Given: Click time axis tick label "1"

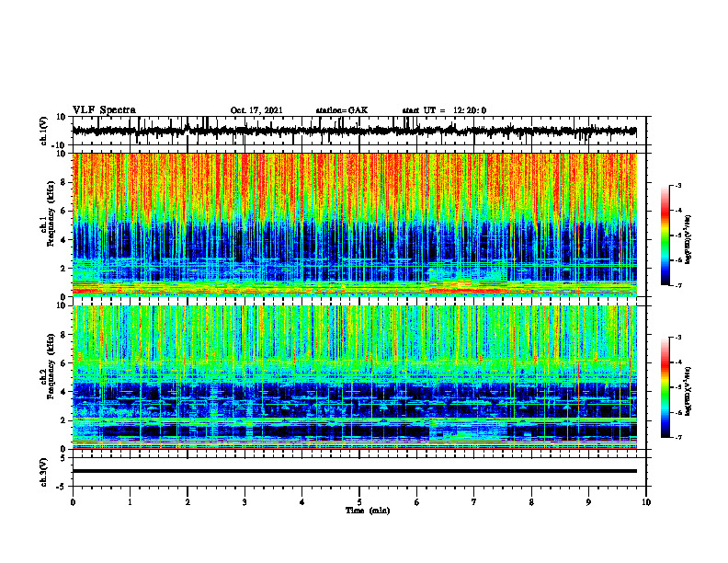Looking at the screenshot, I should coord(130,502).
